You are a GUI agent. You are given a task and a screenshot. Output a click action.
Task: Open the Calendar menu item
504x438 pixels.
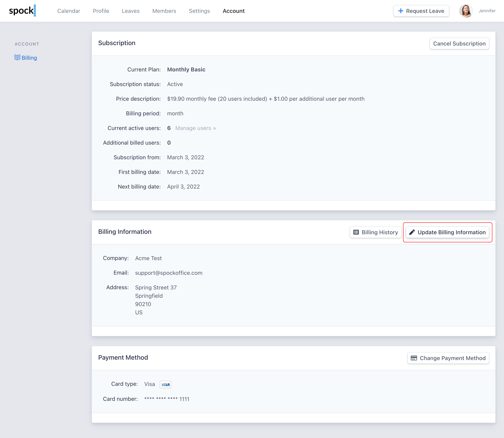[69, 11]
